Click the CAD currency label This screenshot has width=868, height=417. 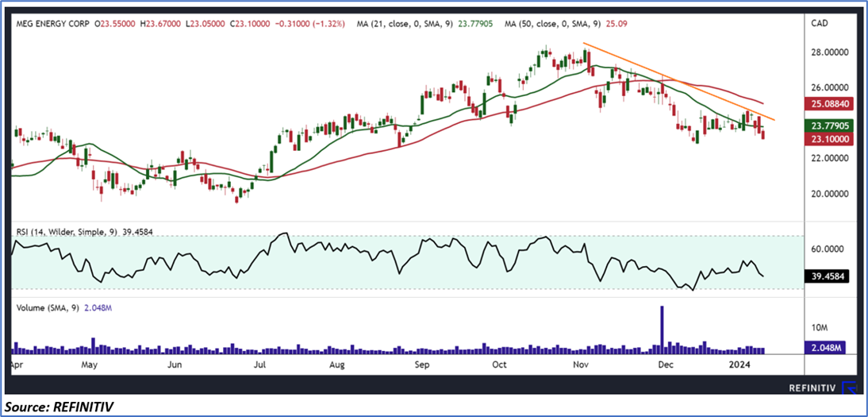click(x=818, y=24)
